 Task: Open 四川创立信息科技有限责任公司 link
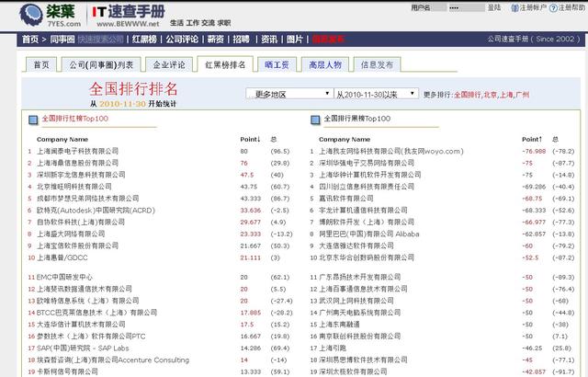[x=367, y=187]
